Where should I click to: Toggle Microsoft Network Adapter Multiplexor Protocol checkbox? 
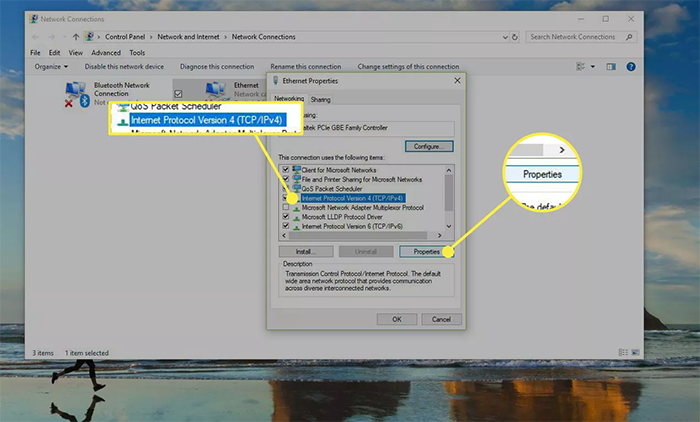pos(286,207)
